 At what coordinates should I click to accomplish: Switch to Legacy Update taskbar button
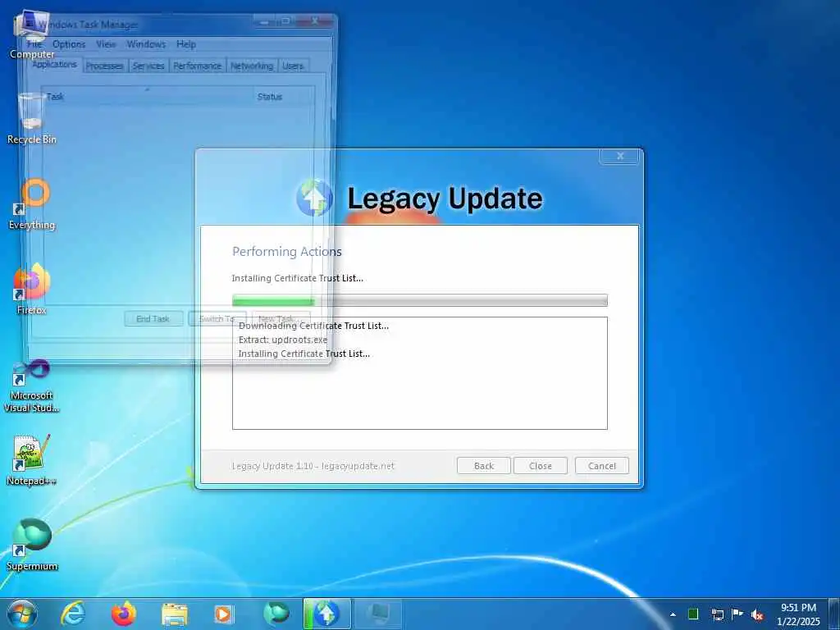click(327, 614)
